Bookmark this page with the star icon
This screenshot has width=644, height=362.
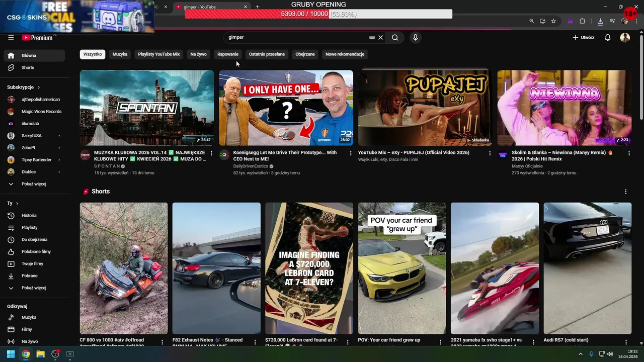point(553,21)
